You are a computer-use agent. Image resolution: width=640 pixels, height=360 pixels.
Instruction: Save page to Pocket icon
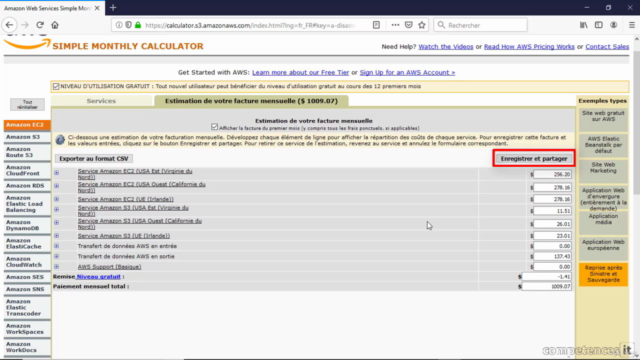coord(409,25)
